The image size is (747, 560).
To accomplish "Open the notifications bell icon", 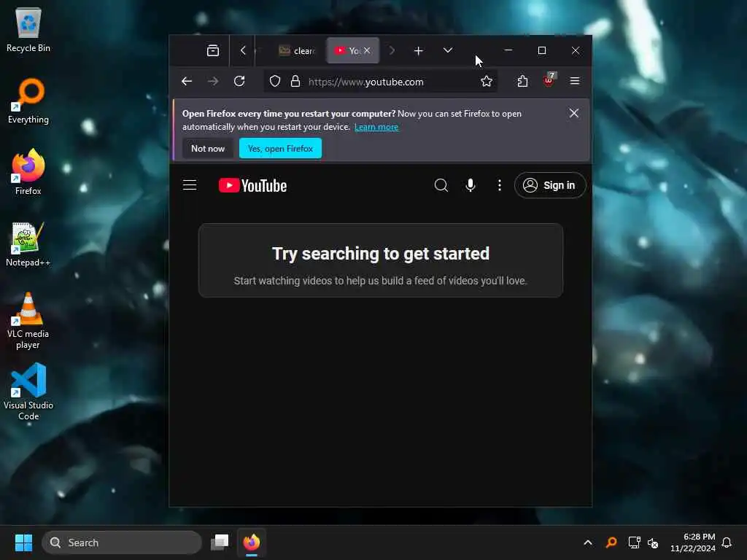I will coord(727,542).
